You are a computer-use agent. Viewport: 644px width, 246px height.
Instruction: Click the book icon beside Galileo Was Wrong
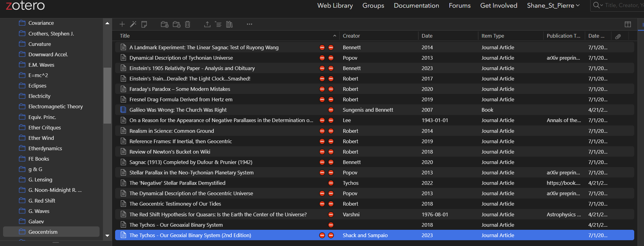[x=123, y=110]
